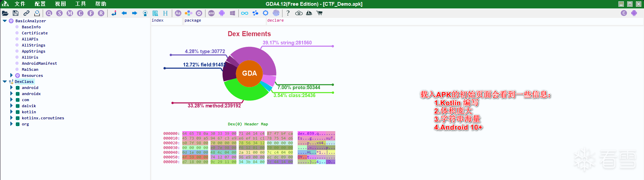
Task: Open the 视图 menu
Action: point(61,4)
